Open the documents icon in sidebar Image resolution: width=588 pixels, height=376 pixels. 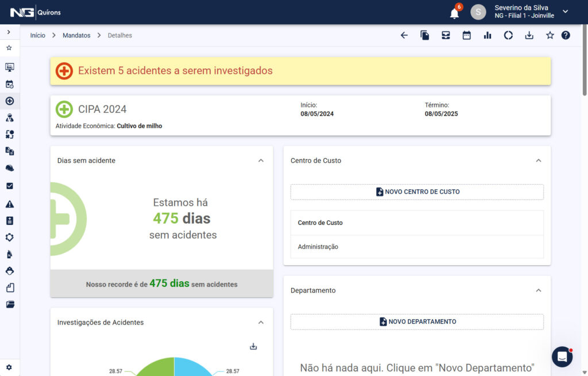10,151
